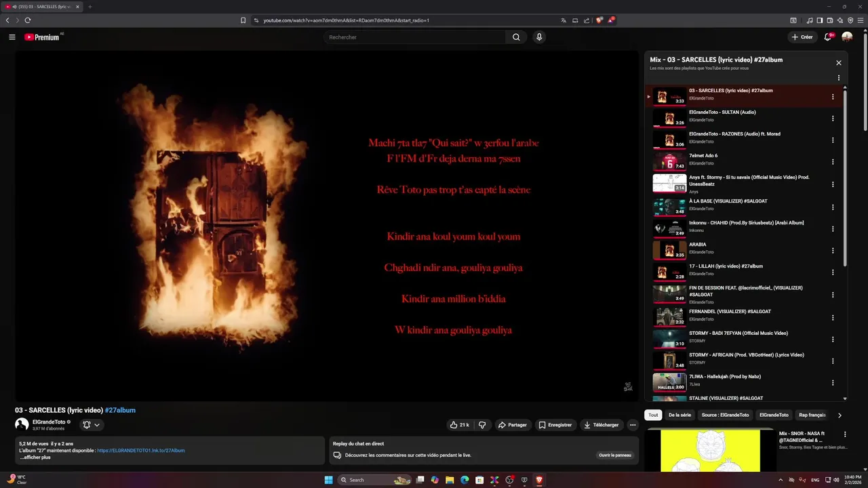The width and height of the screenshot is (868, 488).
Task: Play 17 - LILLAH (lyric video)
Action: pyautogui.click(x=726, y=266)
